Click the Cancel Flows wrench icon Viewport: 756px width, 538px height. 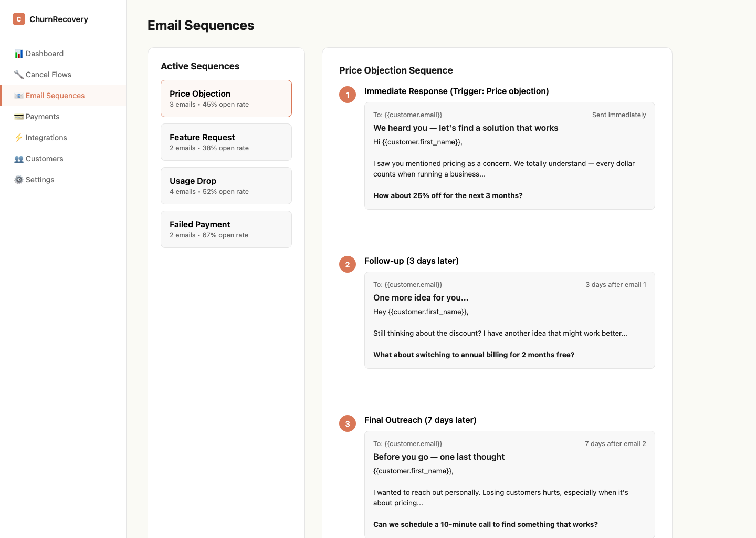pyautogui.click(x=19, y=75)
